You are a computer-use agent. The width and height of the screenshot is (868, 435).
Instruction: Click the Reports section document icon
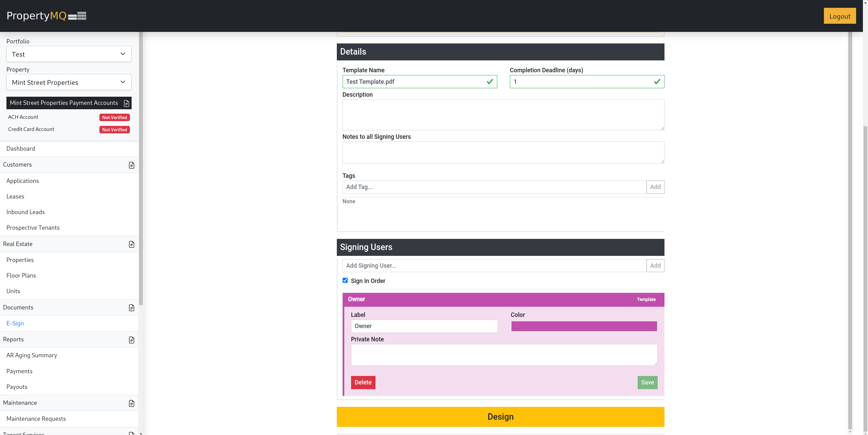[x=132, y=340]
